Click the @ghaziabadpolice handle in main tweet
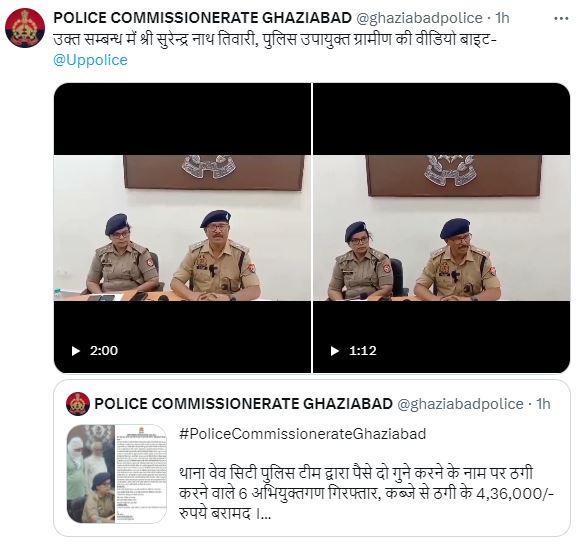The width and height of the screenshot is (579, 545). [419, 18]
